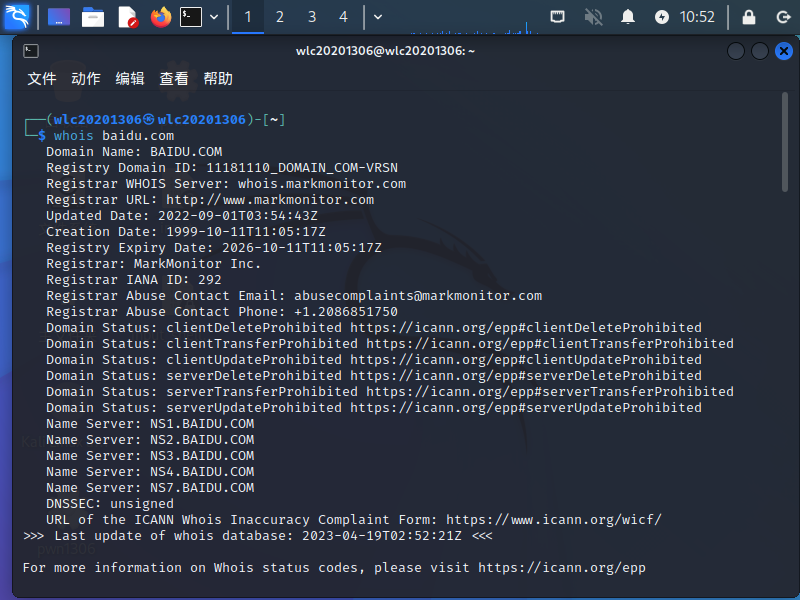This screenshot has height=600, width=800.
Task: Click the abuse phone +1.2086851750
Action: (x=346, y=311)
